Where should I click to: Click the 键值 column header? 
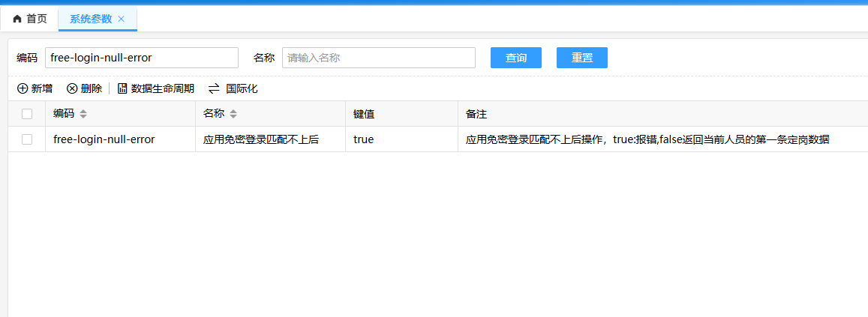(364, 114)
